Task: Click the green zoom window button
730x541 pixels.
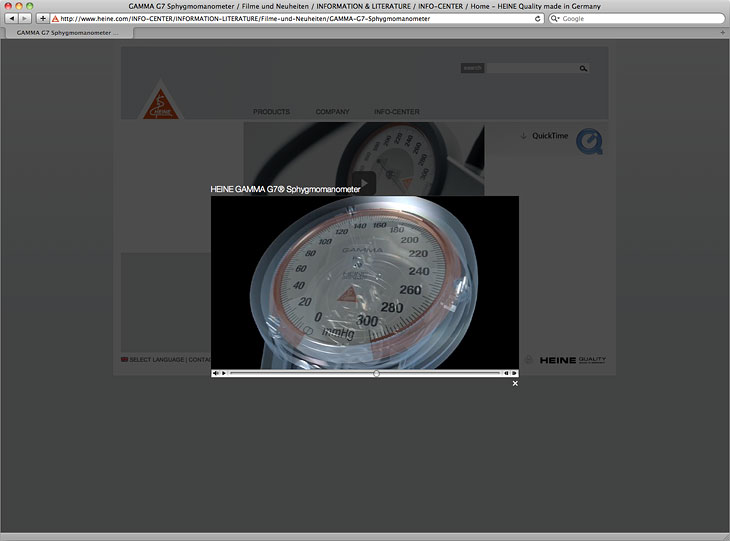Action: (29, 6)
